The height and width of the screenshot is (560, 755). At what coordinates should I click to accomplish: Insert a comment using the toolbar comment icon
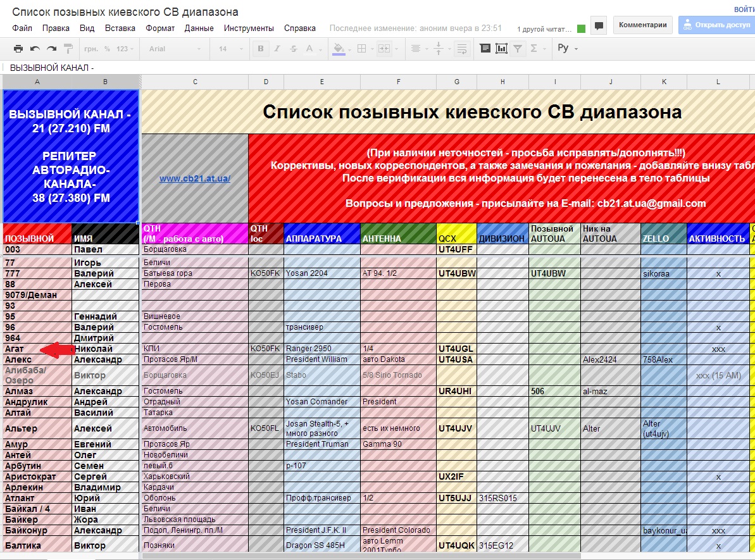(485, 49)
